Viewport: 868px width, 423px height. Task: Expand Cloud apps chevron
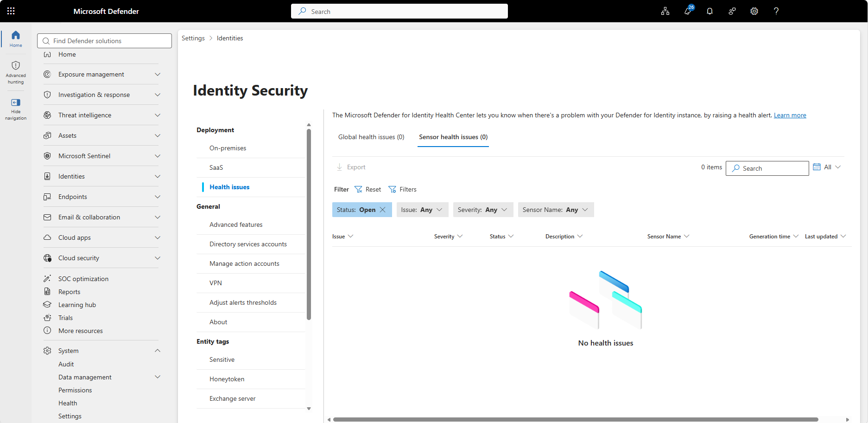pos(158,237)
